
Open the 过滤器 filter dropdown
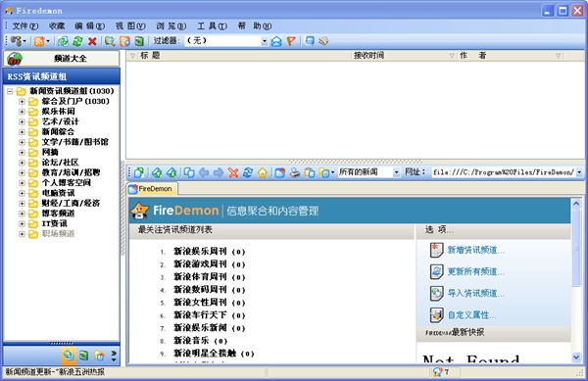(x=265, y=41)
